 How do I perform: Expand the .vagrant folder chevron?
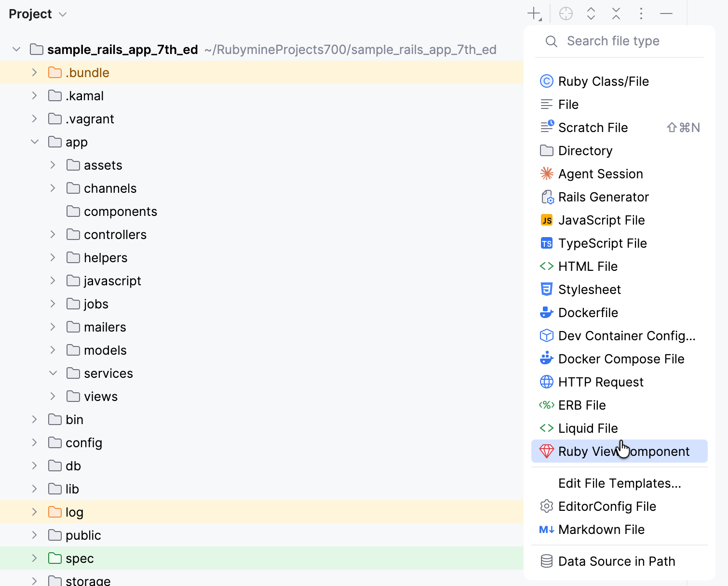(34, 119)
